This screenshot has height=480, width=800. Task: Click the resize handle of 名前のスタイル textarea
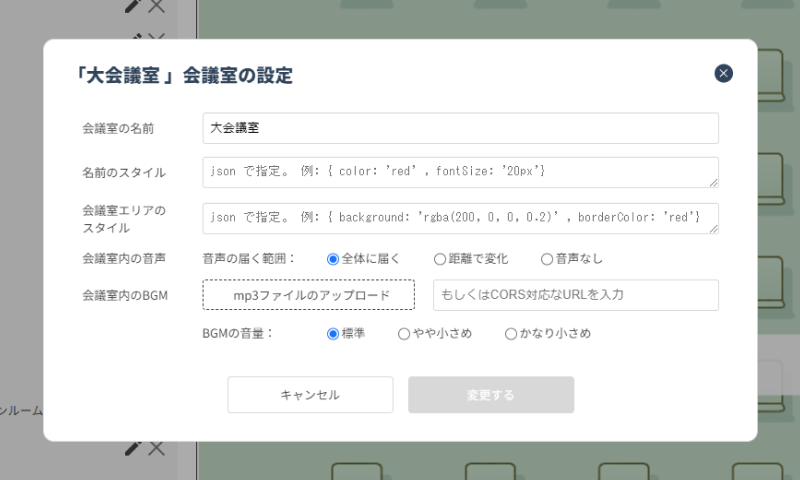click(x=714, y=183)
